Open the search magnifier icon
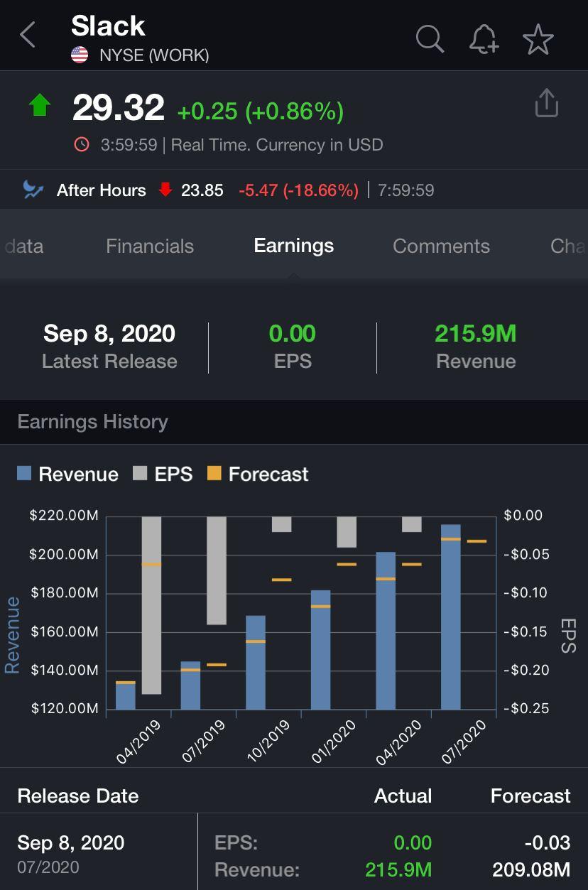 click(430, 38)
